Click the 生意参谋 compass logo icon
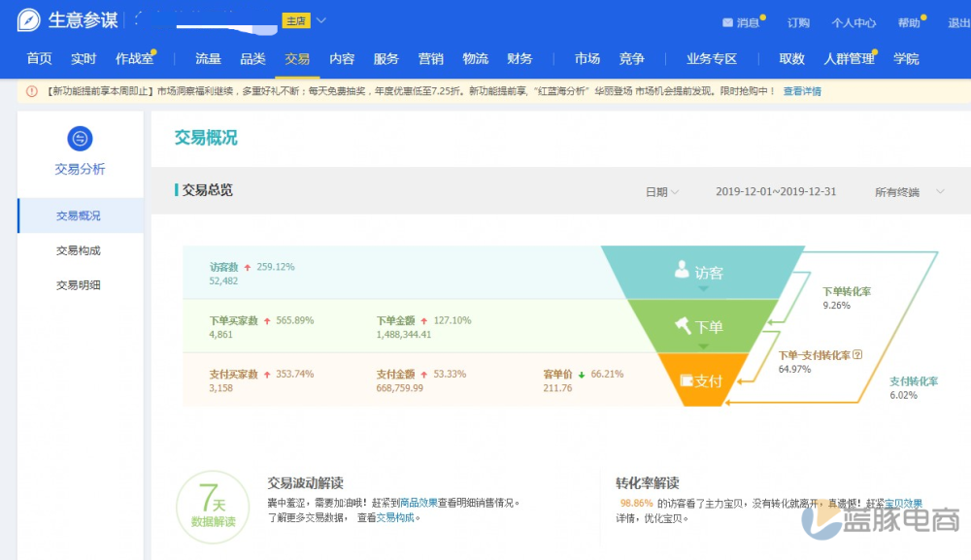 click(28, 19)
